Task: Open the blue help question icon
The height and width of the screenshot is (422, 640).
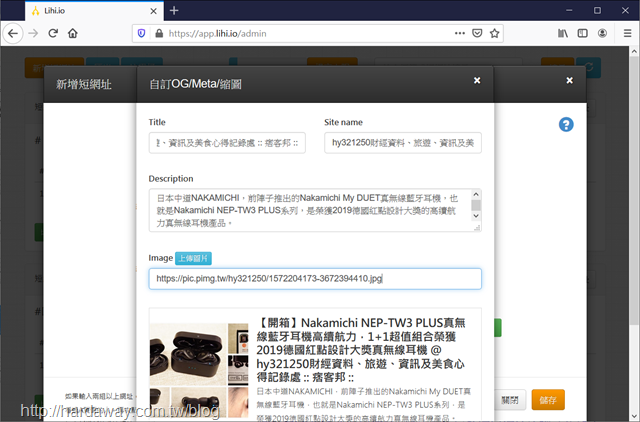Action: [566, 124]
